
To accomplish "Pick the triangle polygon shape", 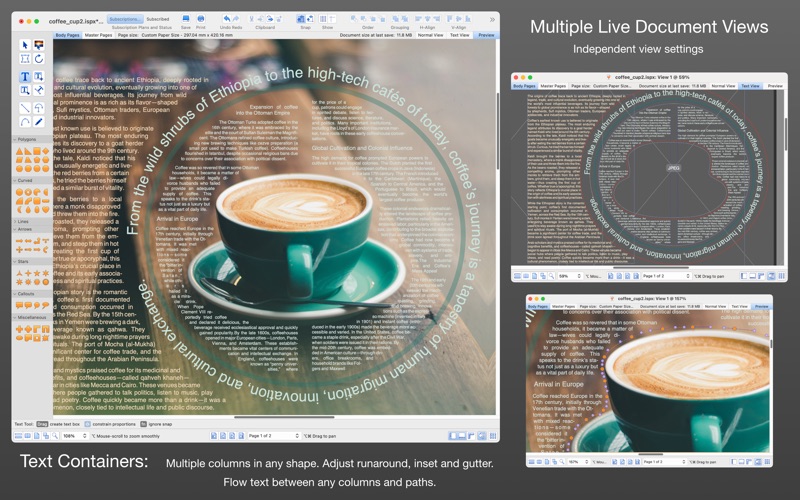I will 19,152.
